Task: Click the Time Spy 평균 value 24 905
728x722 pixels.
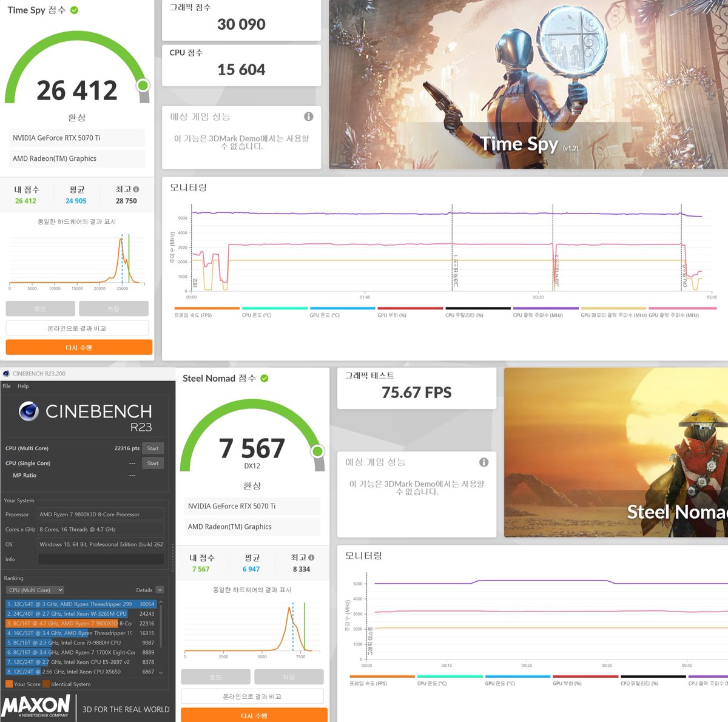Action: click(x=76, y=201)
